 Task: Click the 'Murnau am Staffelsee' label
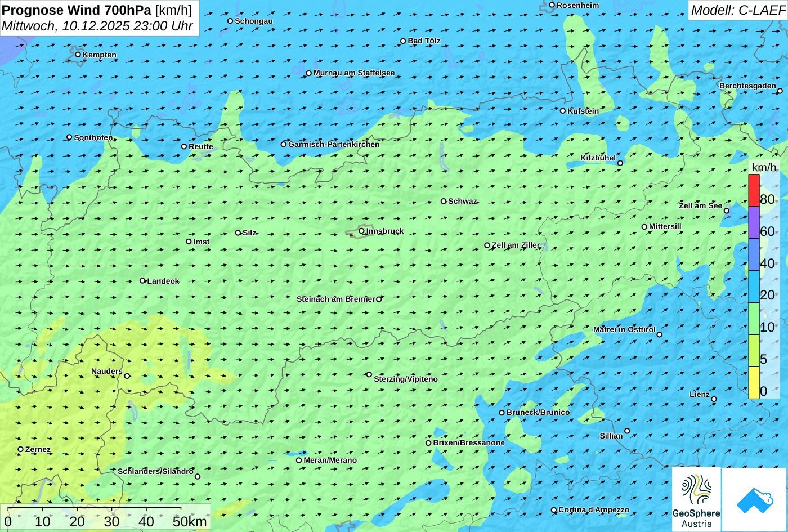[354, 73]
